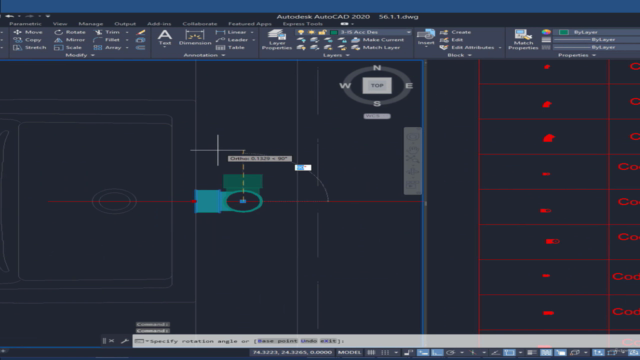
Task: Open the Output ribbon tab
Action: tap(125, 24)
